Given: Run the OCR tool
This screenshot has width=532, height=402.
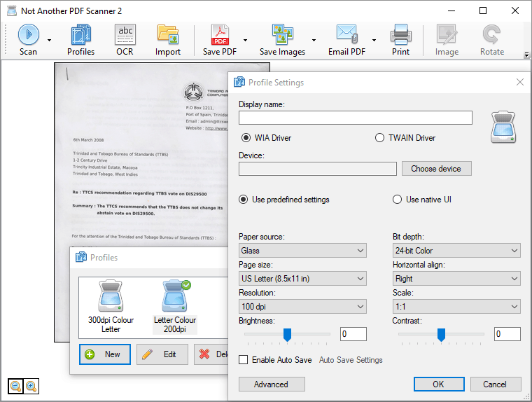Looking at the screenshot, I should pyautogui.click(x=125, y=34).
